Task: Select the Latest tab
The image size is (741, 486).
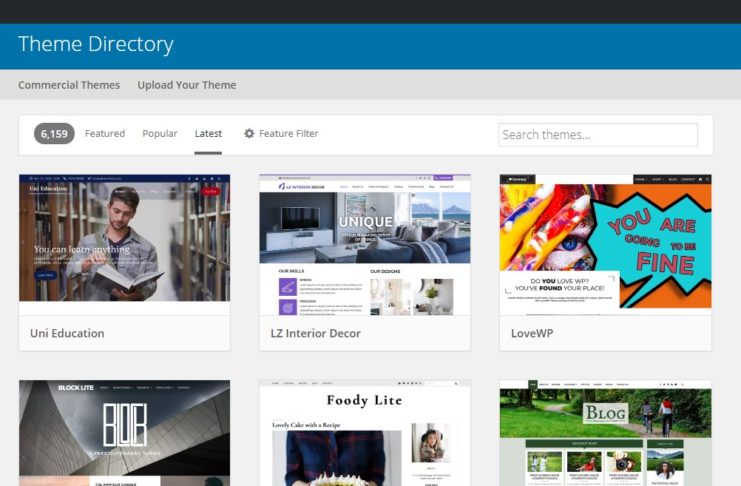Action: tap(208, 134)
